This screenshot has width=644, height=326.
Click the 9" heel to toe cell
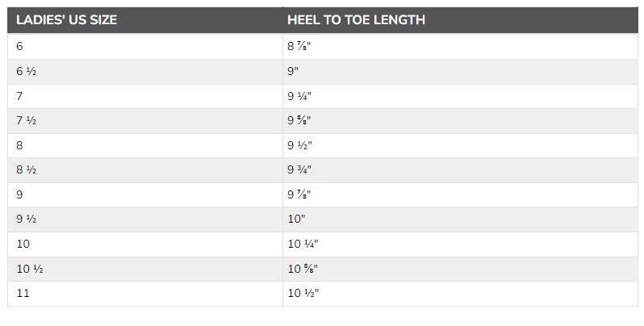[460, 72]
